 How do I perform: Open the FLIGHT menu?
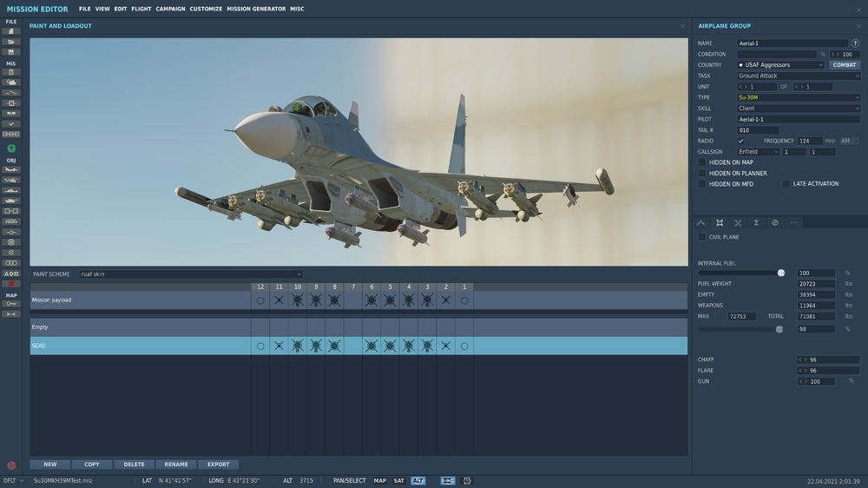coord(141,9)
